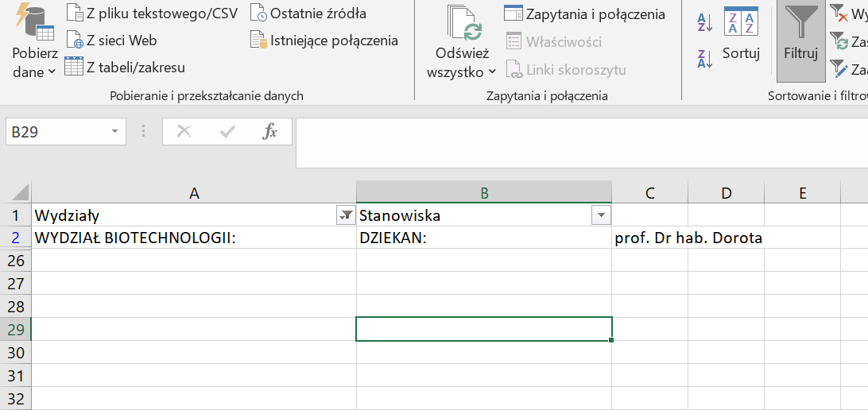Select row 2 header
The image size is (868, 410).
16,238
